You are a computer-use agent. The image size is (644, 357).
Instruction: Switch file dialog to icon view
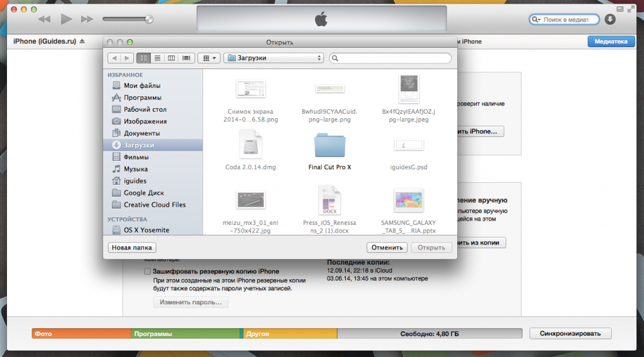tap(143, 58)
